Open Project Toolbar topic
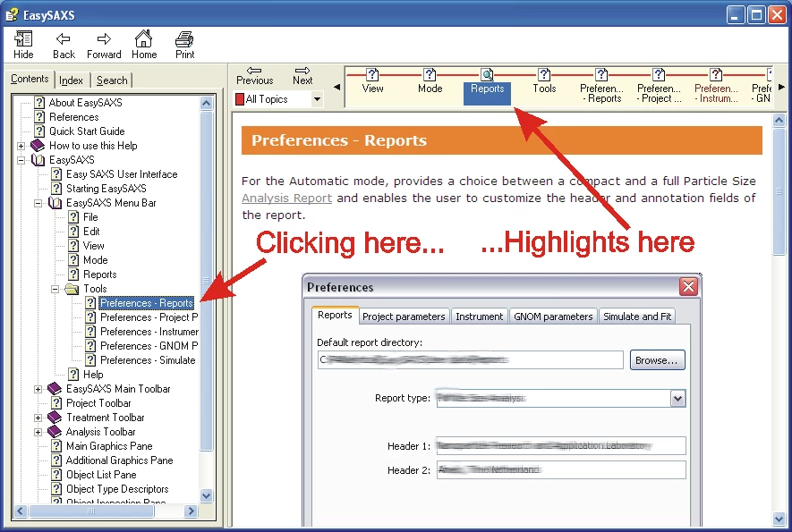This screenshot has height=532, width=792. click(98, 402)
